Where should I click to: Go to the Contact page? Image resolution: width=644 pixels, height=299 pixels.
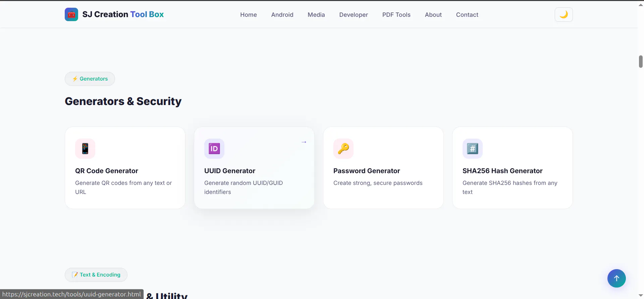coord(467,15)
